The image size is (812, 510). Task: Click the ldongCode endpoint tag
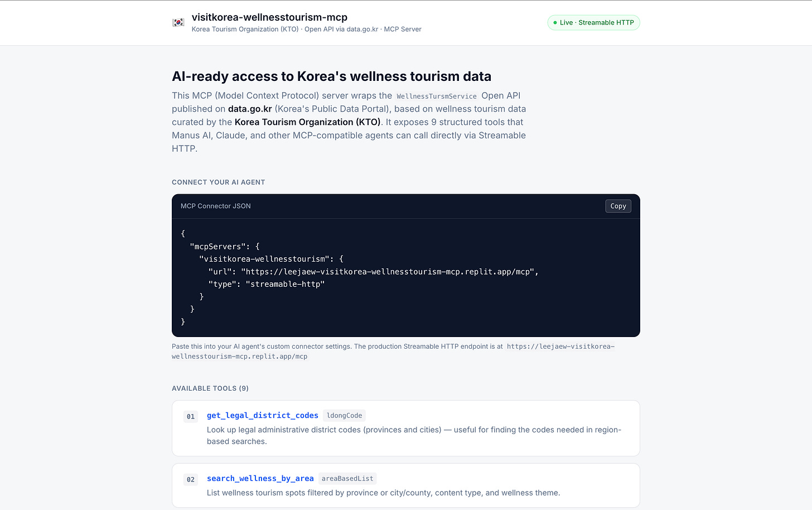pyautogui.click(x=345, y=415)
